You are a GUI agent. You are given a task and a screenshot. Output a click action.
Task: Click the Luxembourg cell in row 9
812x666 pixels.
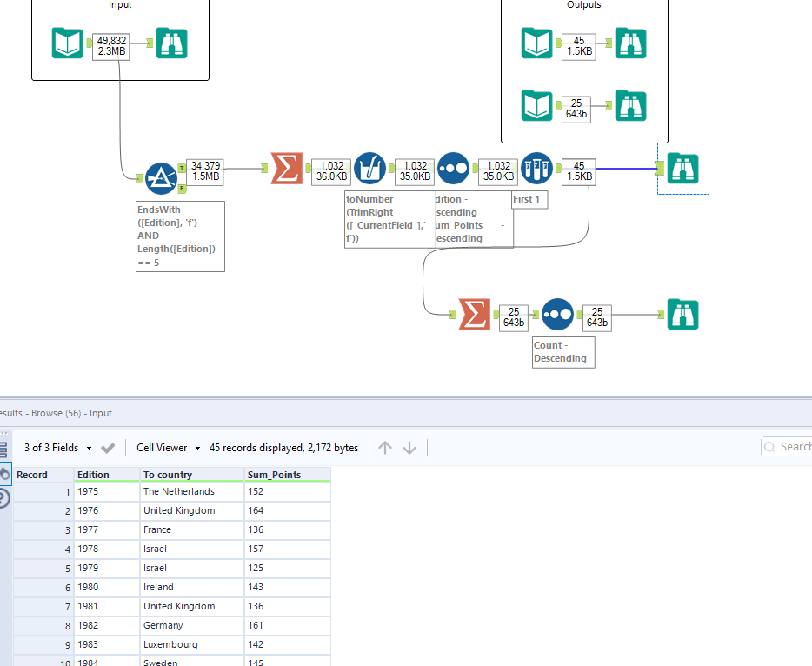pos(191,645)
